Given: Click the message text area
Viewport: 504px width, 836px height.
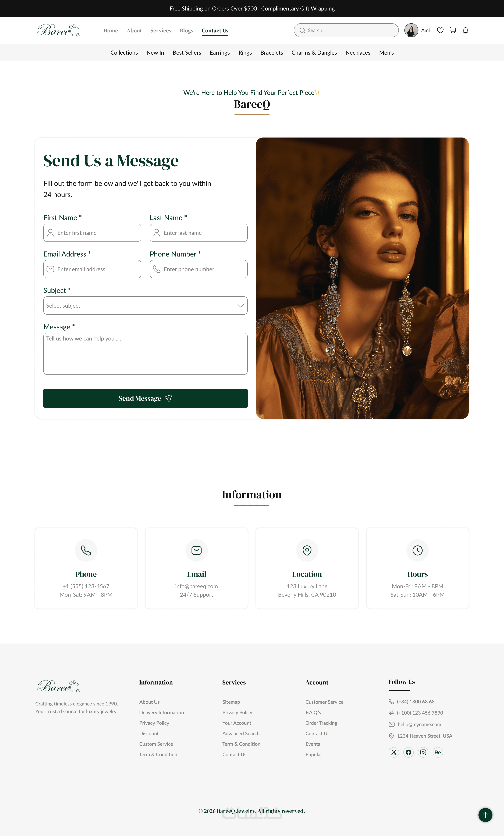Looking at the screenshot, I should [145, 354].
